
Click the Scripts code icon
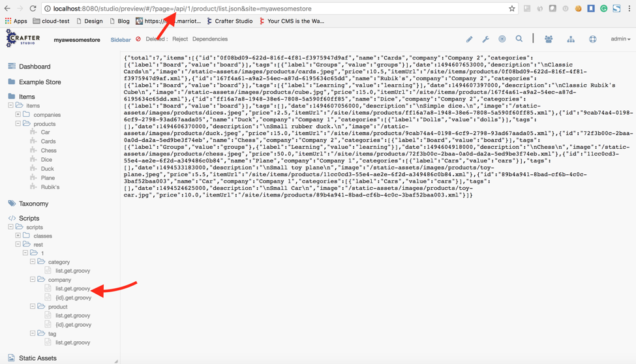pos(12,218)
